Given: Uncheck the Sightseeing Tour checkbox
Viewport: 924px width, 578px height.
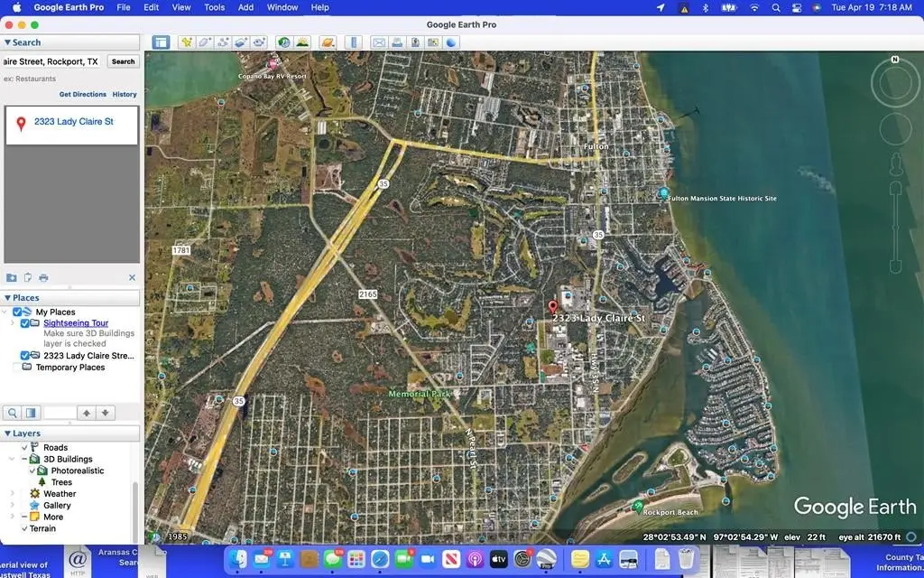Looking at the screenshot, I should pos(24,323).
